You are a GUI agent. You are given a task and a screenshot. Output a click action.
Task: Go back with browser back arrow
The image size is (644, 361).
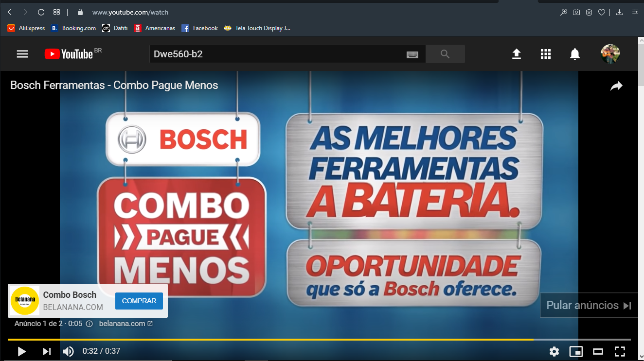point(10,12)
